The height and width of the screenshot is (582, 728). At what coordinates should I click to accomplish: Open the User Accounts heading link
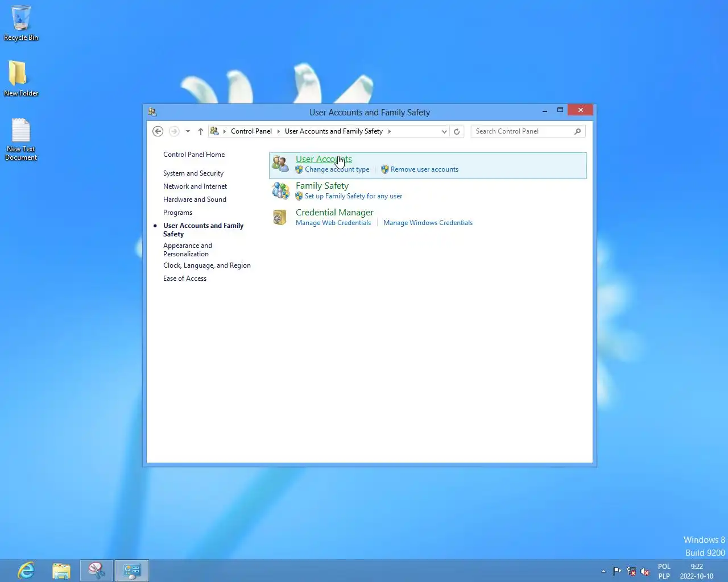pos(324,159)
